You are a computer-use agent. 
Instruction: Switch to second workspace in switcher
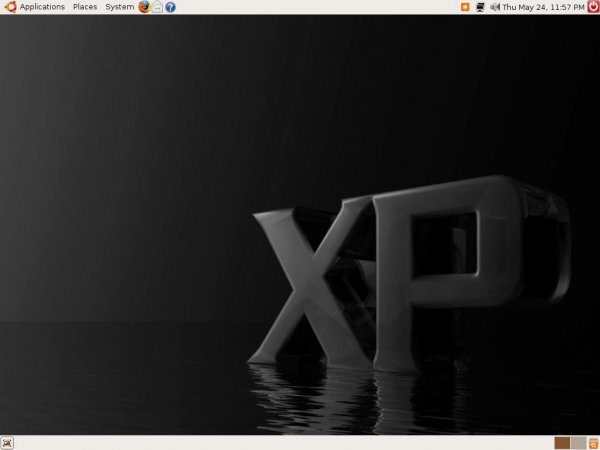(x=578, y=443)
